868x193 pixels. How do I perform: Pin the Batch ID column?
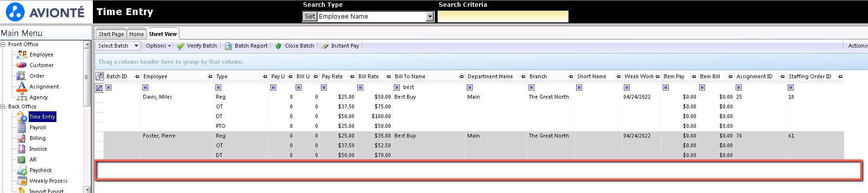click(137, 77)
